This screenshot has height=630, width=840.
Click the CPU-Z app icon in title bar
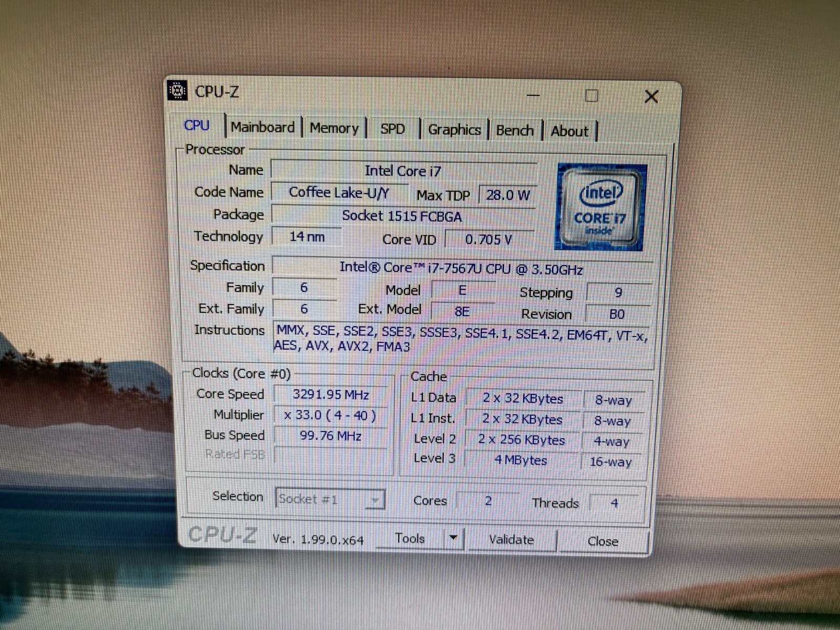(177, 91)
